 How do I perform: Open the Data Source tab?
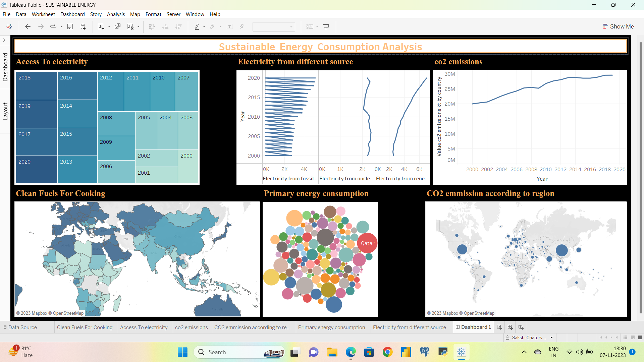22,327
